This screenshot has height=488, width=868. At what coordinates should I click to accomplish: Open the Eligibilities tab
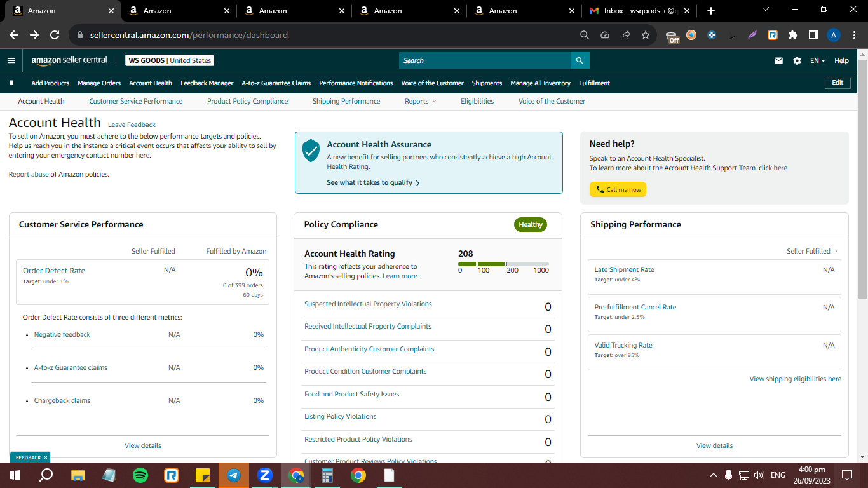pos(477,101)
